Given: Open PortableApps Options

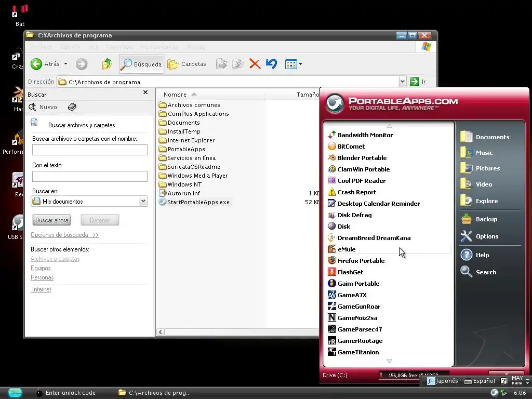Looking at the screenshot, I should point(480,236).
